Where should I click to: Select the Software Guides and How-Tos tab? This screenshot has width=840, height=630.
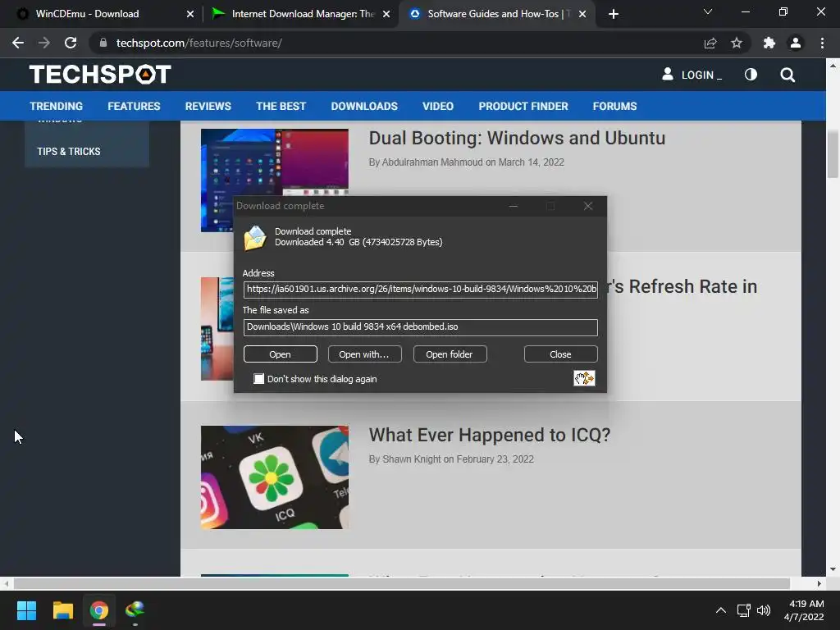[498, 14]
